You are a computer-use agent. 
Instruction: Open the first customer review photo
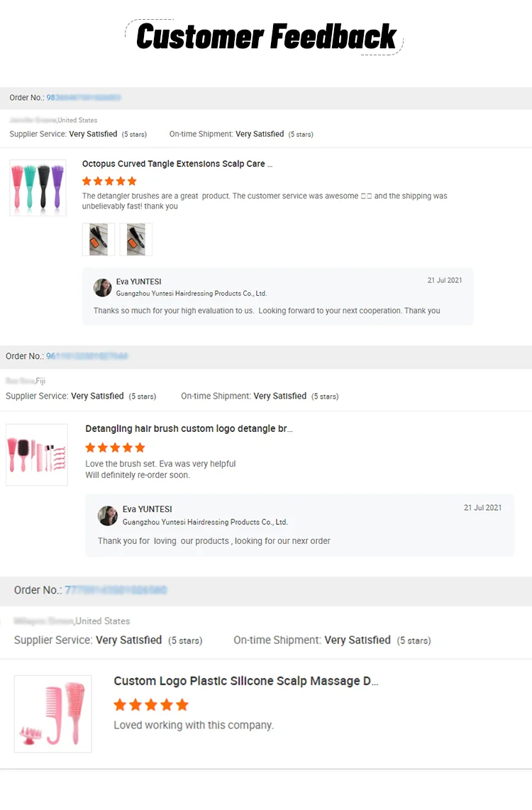coord(99,239)
